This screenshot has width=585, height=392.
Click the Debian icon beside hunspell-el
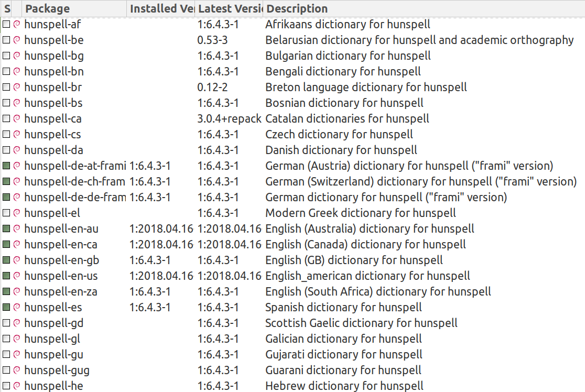(17, 213)
